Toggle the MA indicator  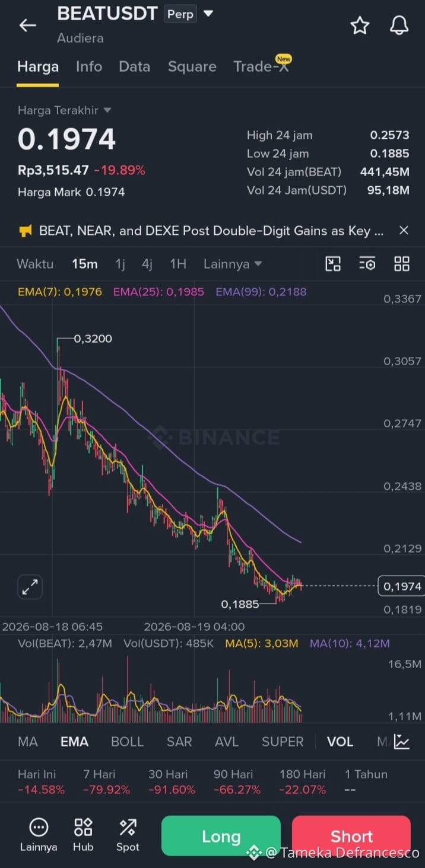click(x=28, y=742)
